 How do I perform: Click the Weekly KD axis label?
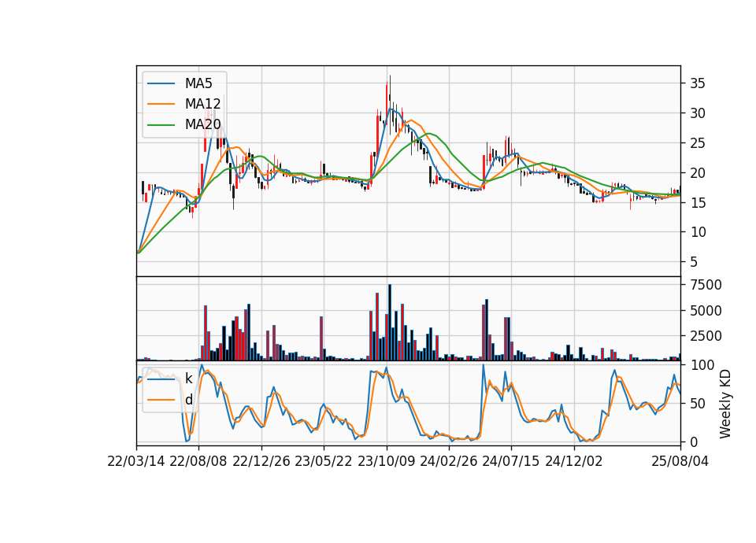tap(724, 404)
